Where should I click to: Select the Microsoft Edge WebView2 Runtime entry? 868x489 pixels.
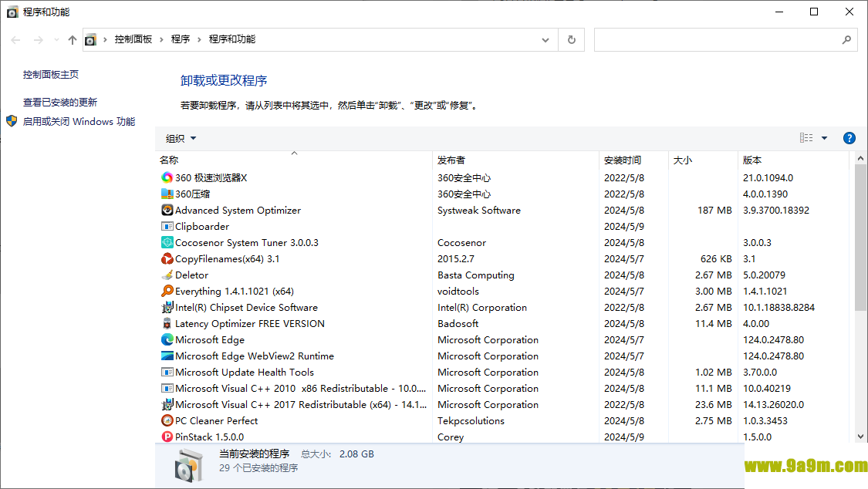[x=502, y=356]
